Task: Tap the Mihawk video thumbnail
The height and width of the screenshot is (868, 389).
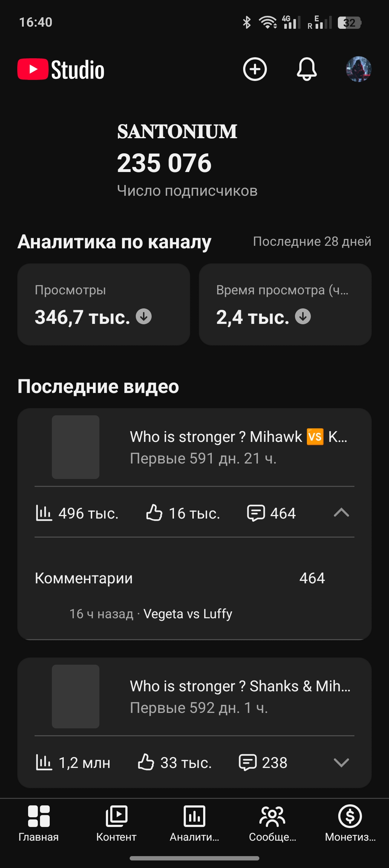Action: 76,447
